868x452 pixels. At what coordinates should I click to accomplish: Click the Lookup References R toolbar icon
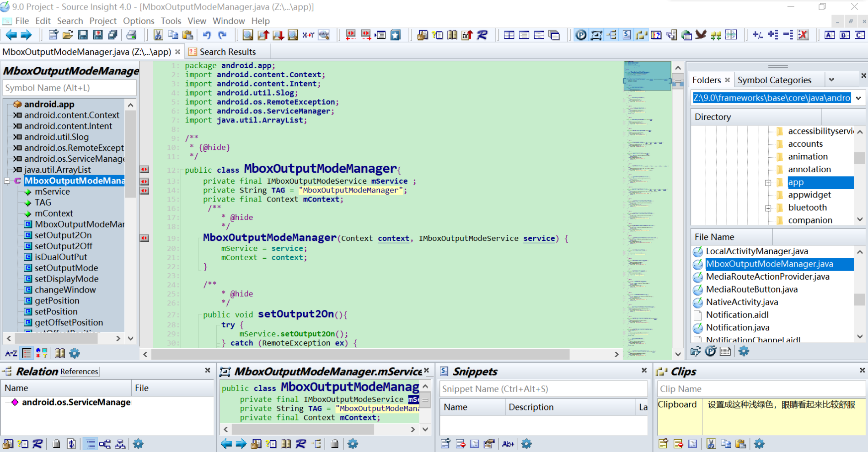(x=482, y=35)
